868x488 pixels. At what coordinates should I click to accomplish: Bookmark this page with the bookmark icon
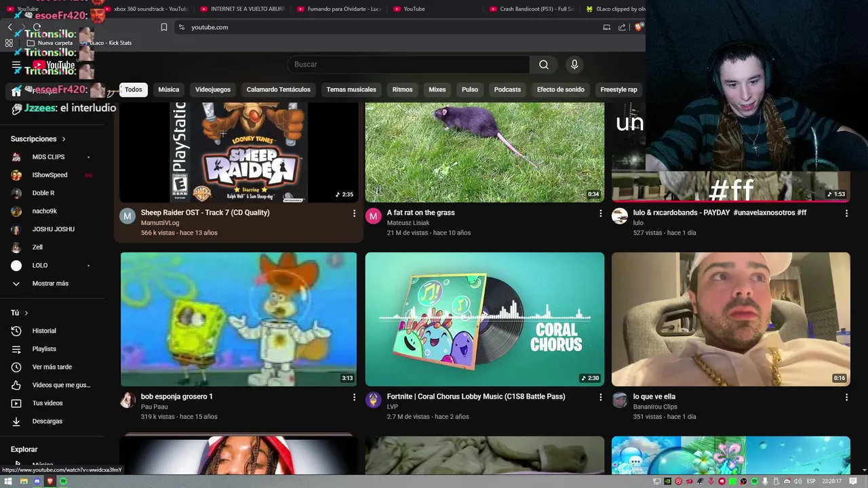tap(164, 27)
